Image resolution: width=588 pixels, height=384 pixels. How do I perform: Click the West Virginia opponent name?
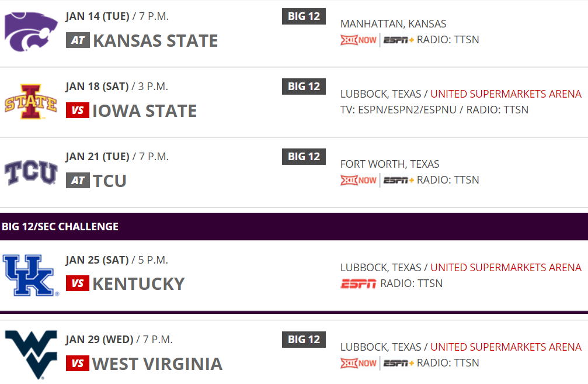(157, 364)
